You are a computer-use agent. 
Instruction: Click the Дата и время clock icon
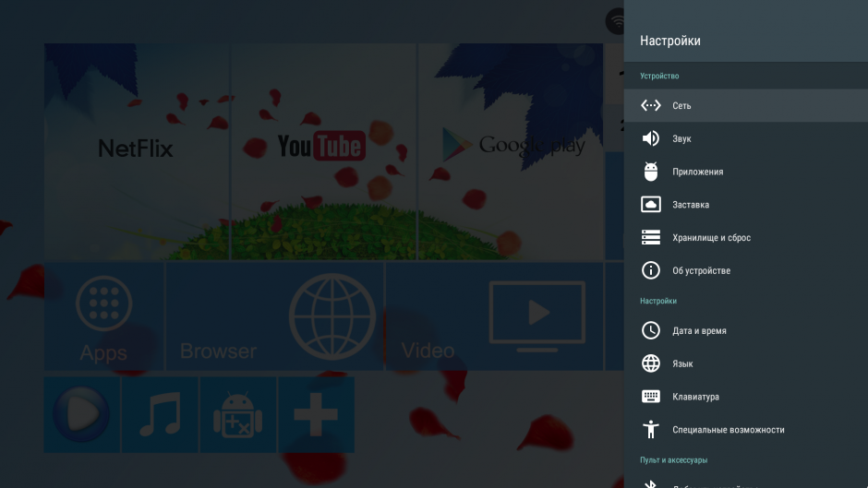[x=650, y=330]
